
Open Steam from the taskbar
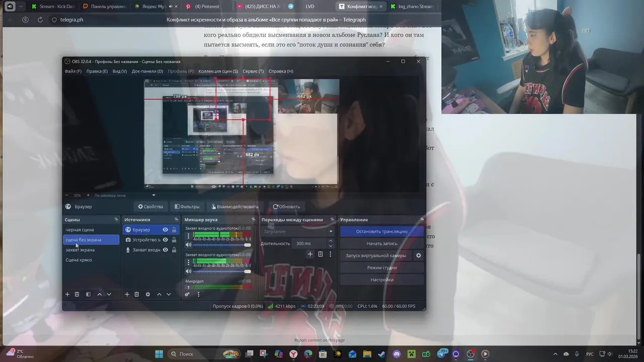(382, 354)
